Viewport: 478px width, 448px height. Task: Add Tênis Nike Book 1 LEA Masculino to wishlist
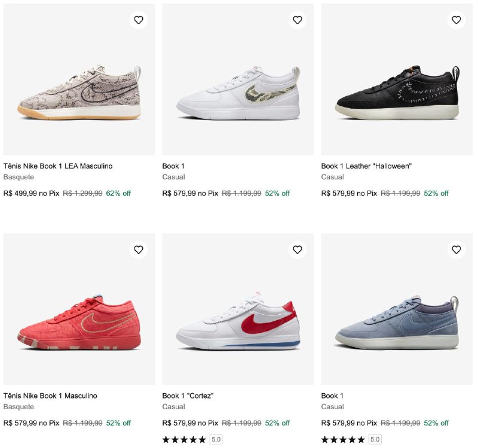click(139, 20)
